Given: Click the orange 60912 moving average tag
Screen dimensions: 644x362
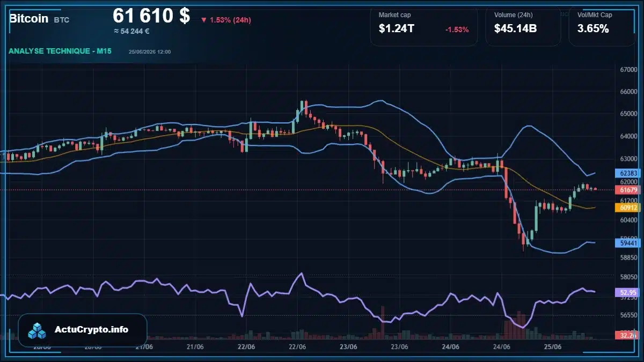Looking at the screenshot, I should 628,207.
